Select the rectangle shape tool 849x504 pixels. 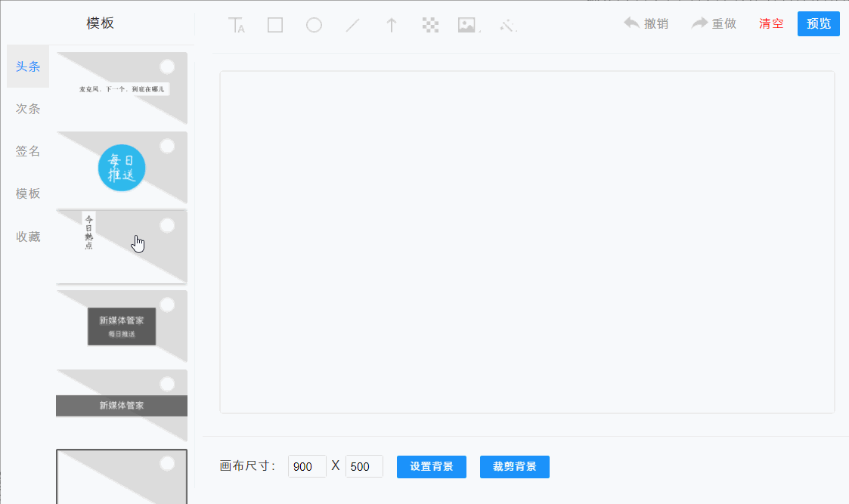pyautogui.click(x=274, y=24)
